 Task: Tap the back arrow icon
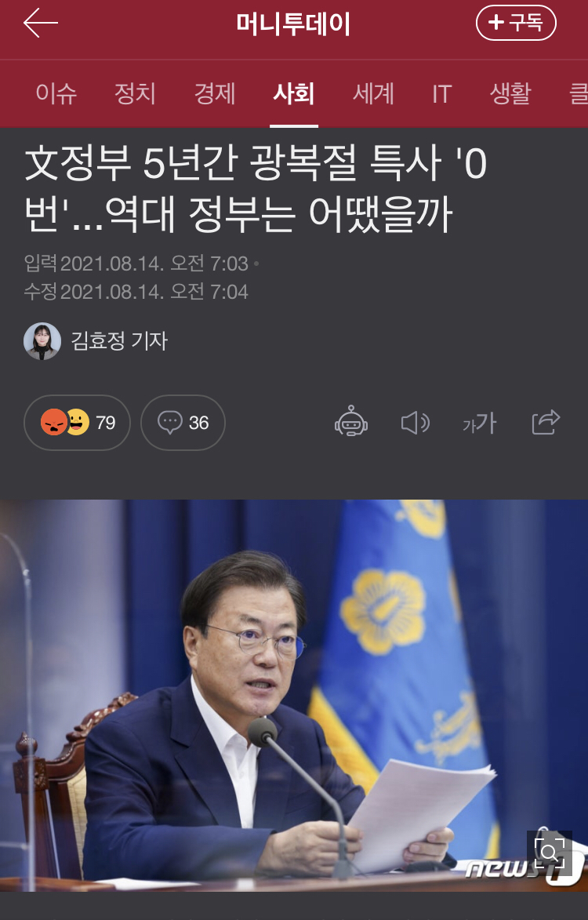click(x=41, y=24)
